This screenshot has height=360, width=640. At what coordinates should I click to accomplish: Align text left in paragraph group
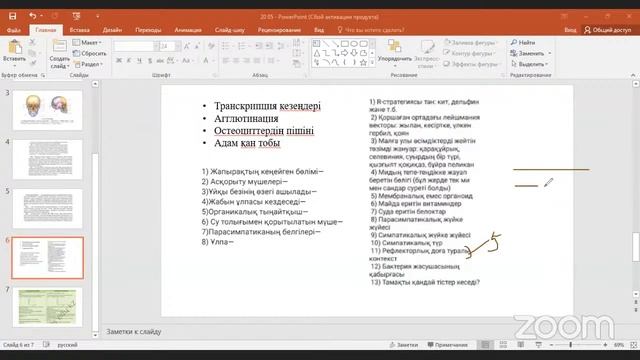pos(225,61)
